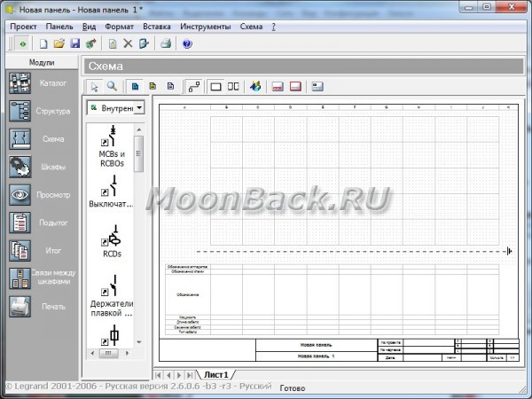
Task: Open the Связи между шкафами module icon
Action: [x=20, y=278]
